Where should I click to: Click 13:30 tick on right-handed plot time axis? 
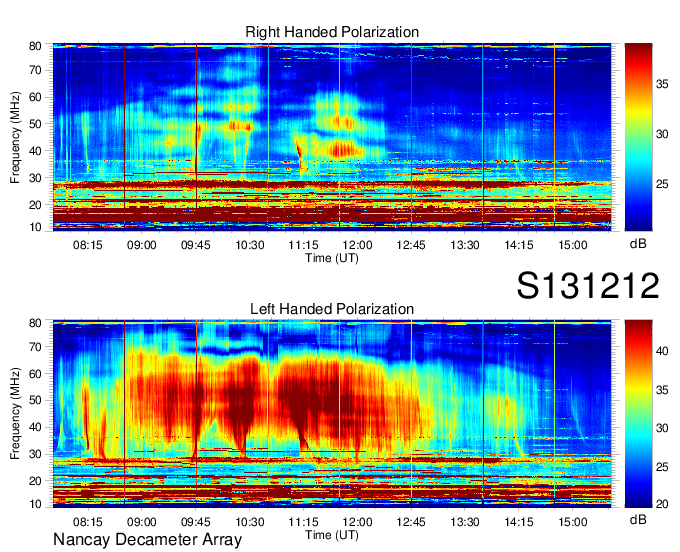465,245
